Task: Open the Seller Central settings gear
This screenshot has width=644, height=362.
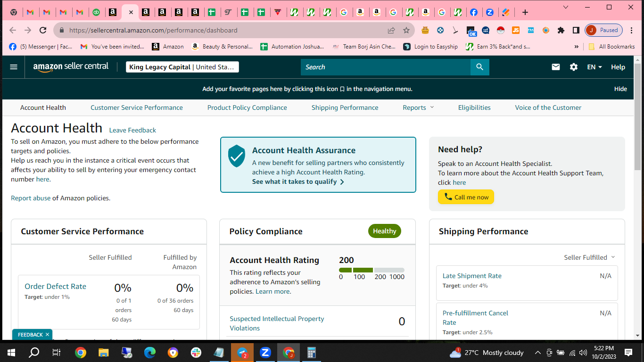Action: point(573,67)
